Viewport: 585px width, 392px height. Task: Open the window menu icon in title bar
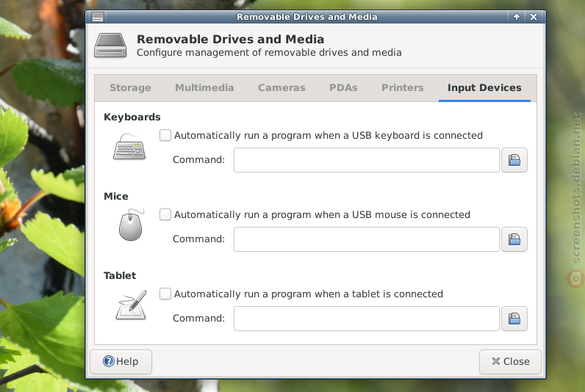[x=98, y=17]
